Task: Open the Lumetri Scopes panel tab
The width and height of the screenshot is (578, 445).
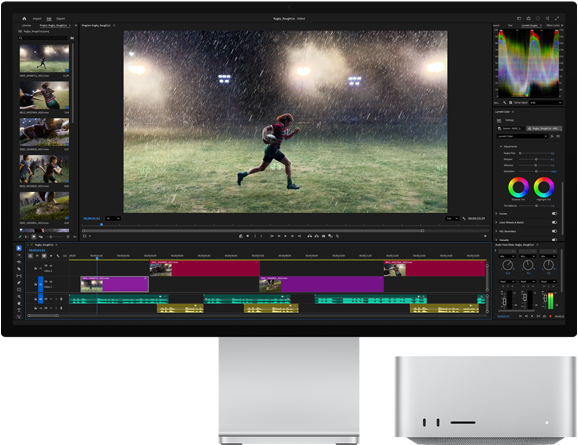Action: pos(530,25)
